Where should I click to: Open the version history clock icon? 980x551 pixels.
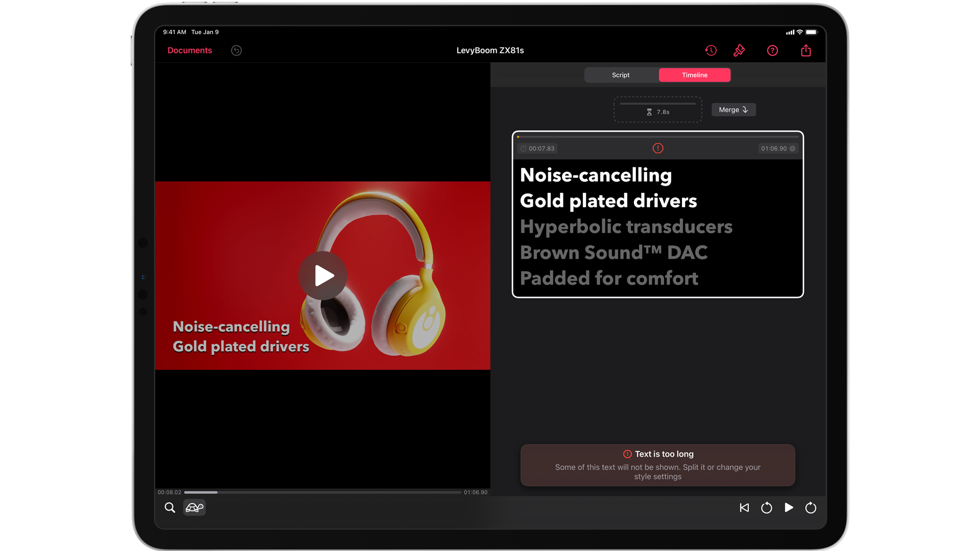pos(711,50)
